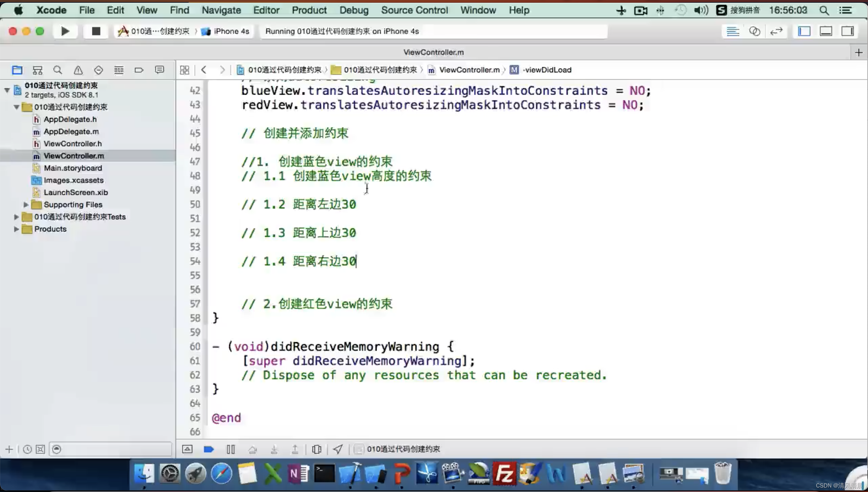Viewport: 868px width, 492px height.
Task: Open the Debug menu
Action: tap(354, 10)
